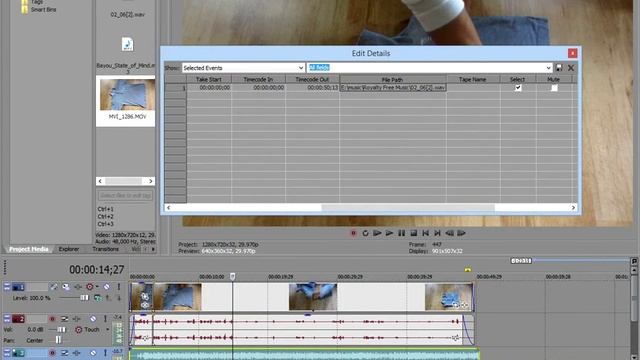Open track 1 automation mode dropdown arrow
This screenshot has height=360, width=640.
pos(97,287)
